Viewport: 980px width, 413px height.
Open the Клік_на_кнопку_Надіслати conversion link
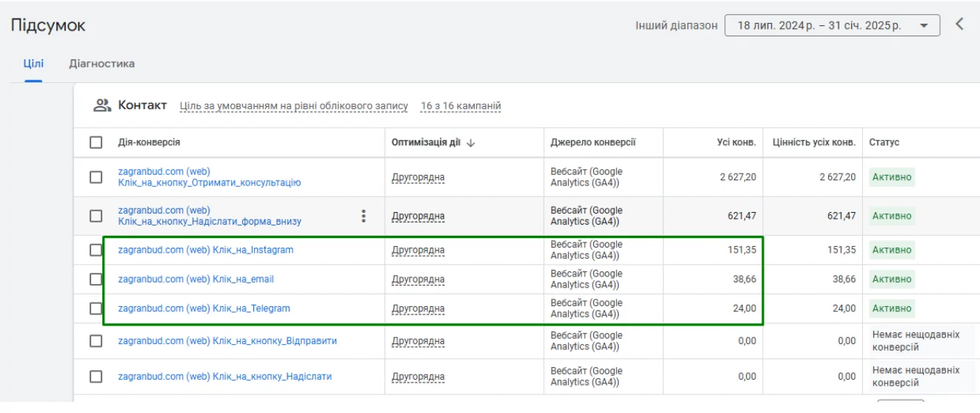click(225, 377)
